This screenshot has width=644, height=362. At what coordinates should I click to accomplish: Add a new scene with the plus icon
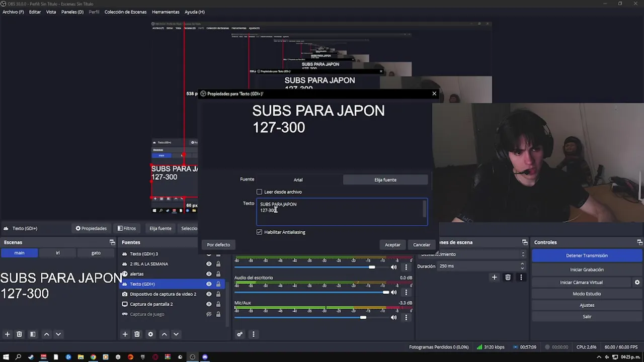coord(7,334)
